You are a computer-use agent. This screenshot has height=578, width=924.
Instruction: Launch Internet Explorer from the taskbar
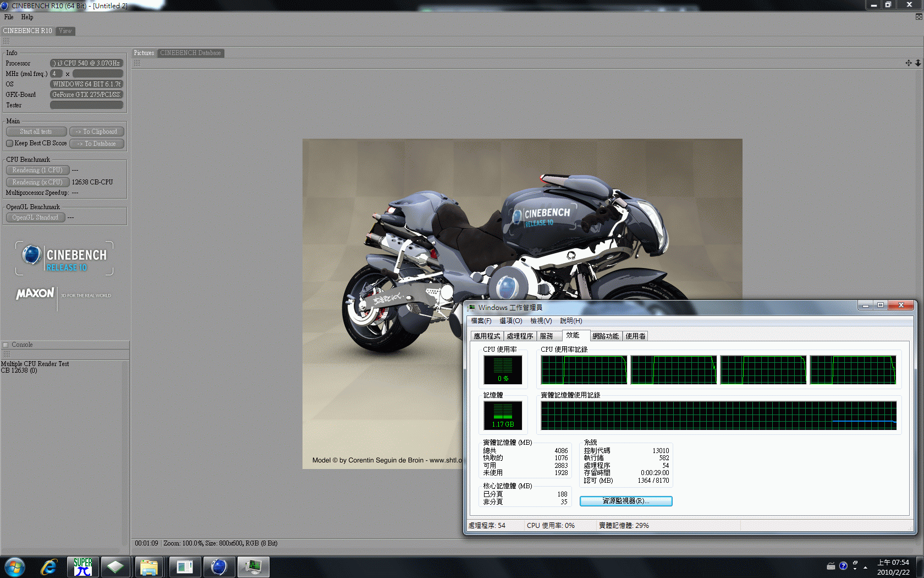[49, 566]
